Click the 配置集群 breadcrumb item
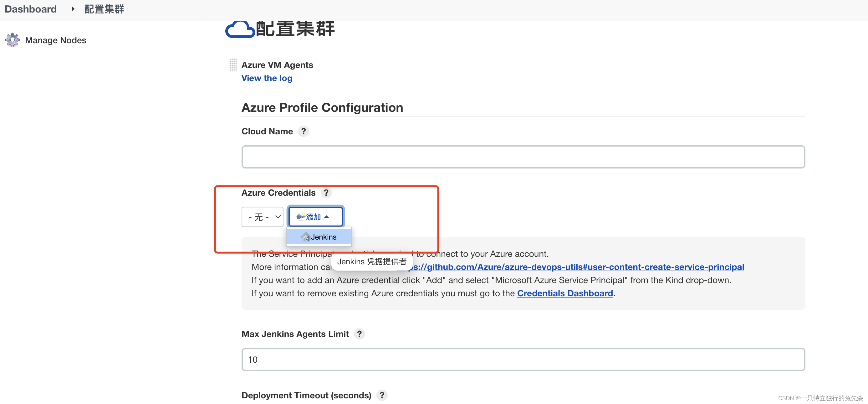The height and width of the screenshot is (404, 868). (104, 9)
